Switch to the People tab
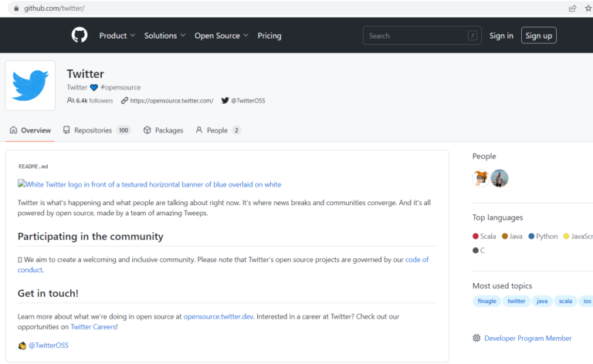Image resolution: width=593 pixels, height=364 pixels. coord(219,130)
